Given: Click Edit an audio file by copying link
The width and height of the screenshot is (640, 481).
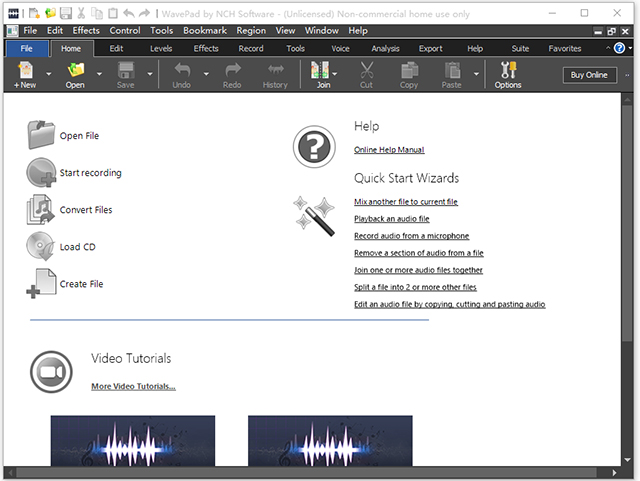Looking at the screenshot, I should (x=449, y=304).
